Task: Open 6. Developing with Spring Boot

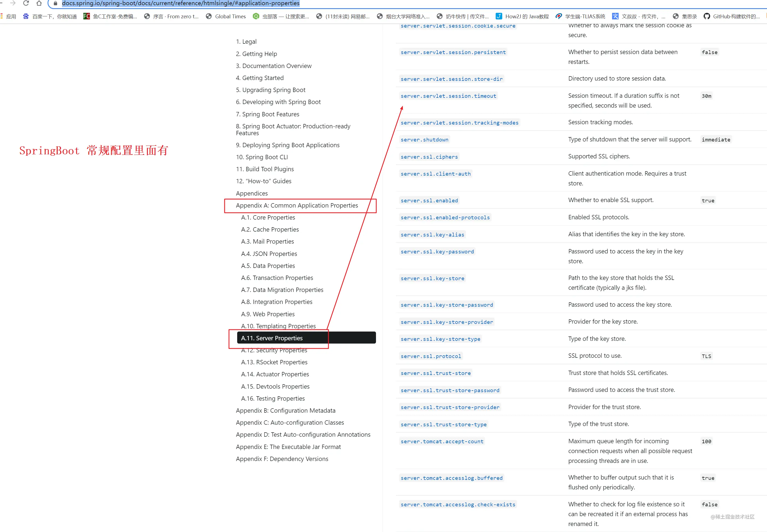Action: point(278,102)
